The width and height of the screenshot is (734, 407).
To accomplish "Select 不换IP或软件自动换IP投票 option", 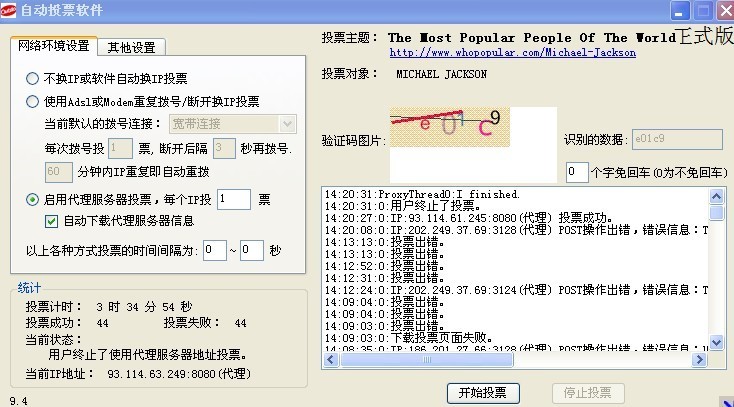I will coord(33,78).
